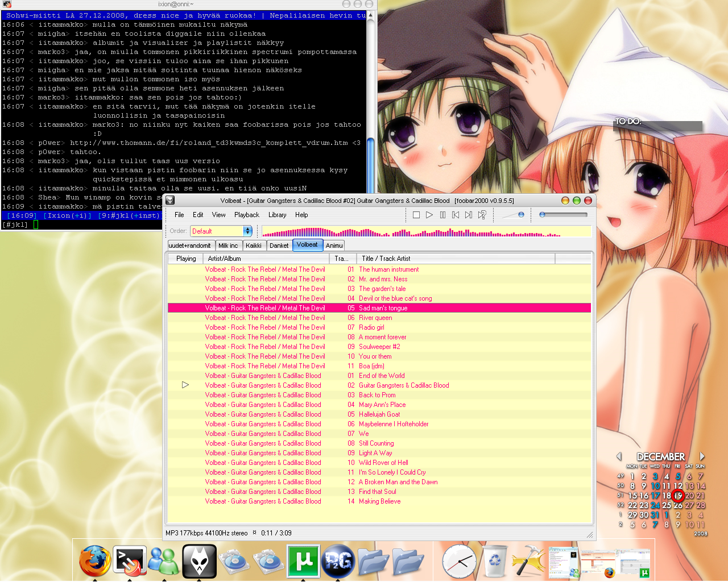
Task: Open uTorrent from the dock
Action: click(303, 561)
